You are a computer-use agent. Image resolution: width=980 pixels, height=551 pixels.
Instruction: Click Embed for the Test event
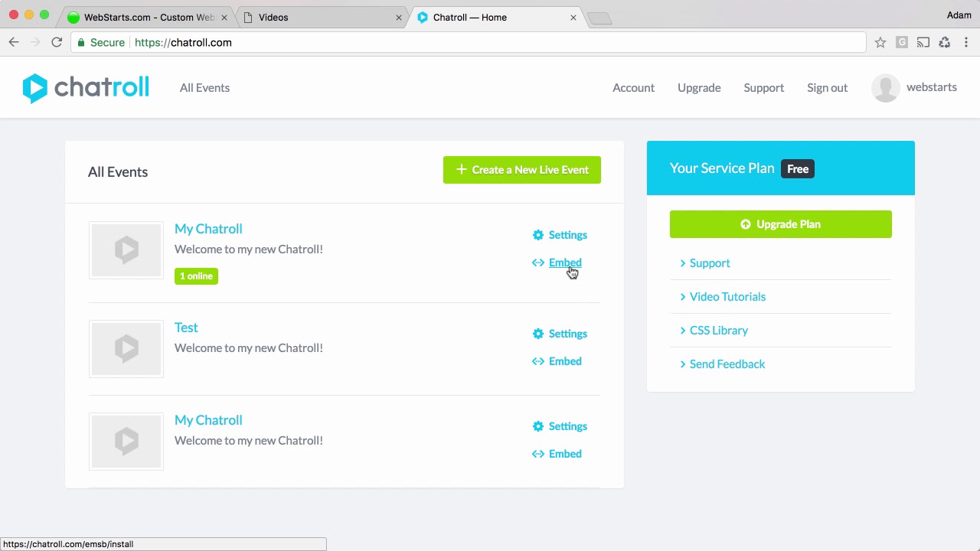(x=565, y=361)
